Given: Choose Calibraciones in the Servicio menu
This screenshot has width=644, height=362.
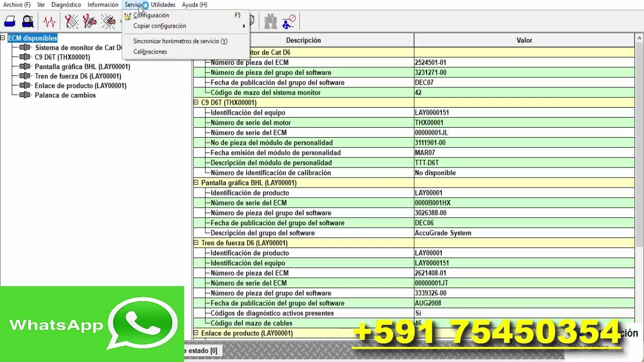Looking at the screenshot, I should [186, 52].
